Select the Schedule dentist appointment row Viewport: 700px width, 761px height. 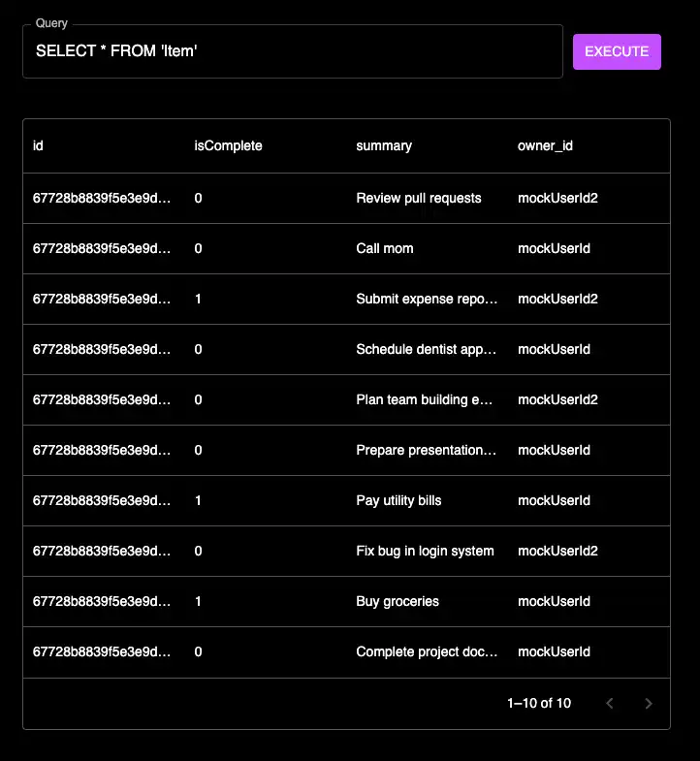coord(427,349)
